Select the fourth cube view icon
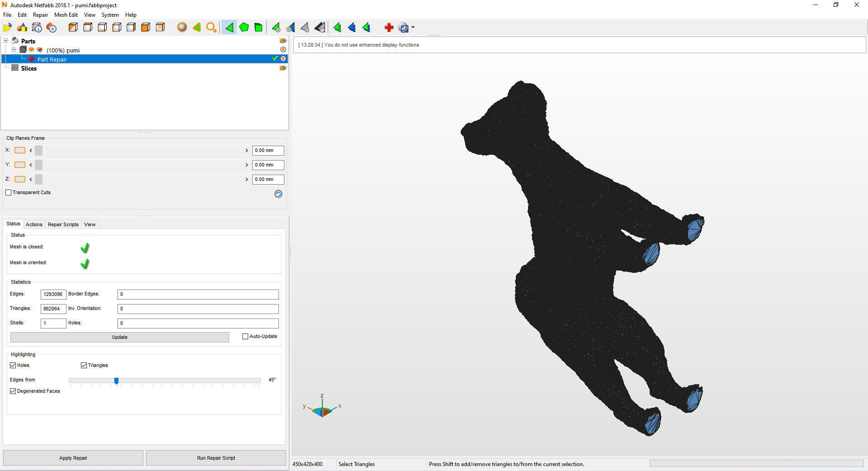 tap(117, 28)
